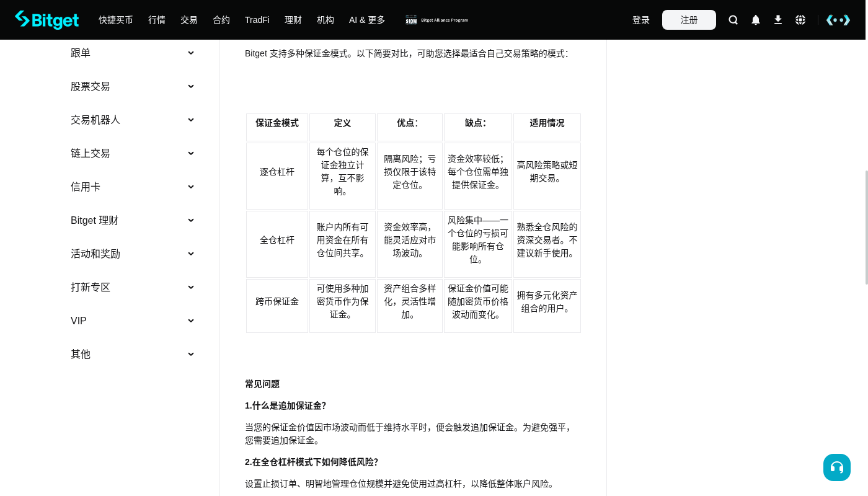Open the language globe icon
This screenshot has height=496, width=868.
tap(800, 20)
